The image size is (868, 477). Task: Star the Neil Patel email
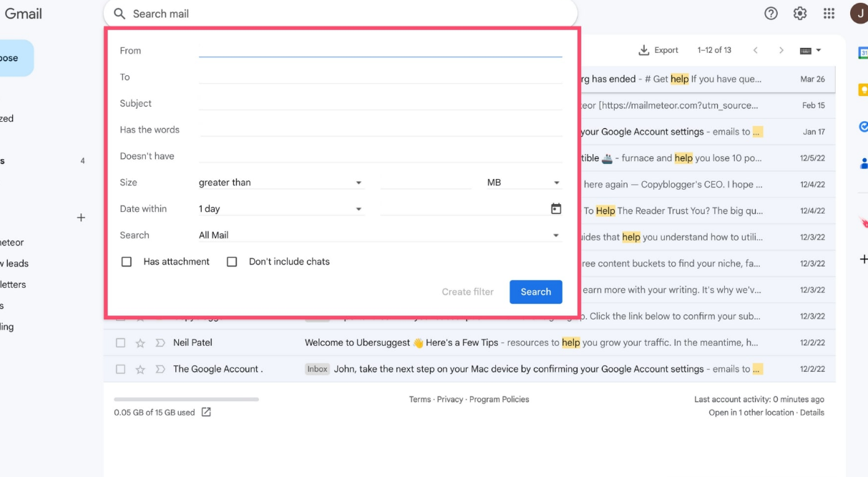tap(140, 343)
